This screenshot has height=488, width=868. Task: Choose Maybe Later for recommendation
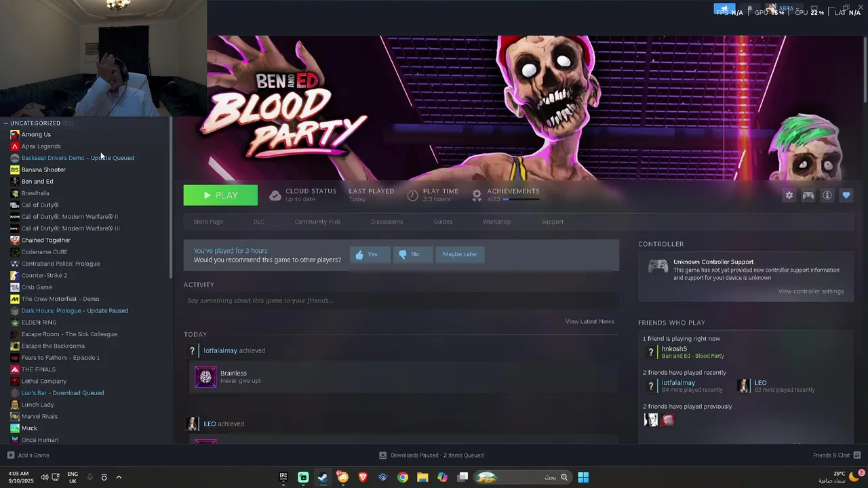point(460,254)
